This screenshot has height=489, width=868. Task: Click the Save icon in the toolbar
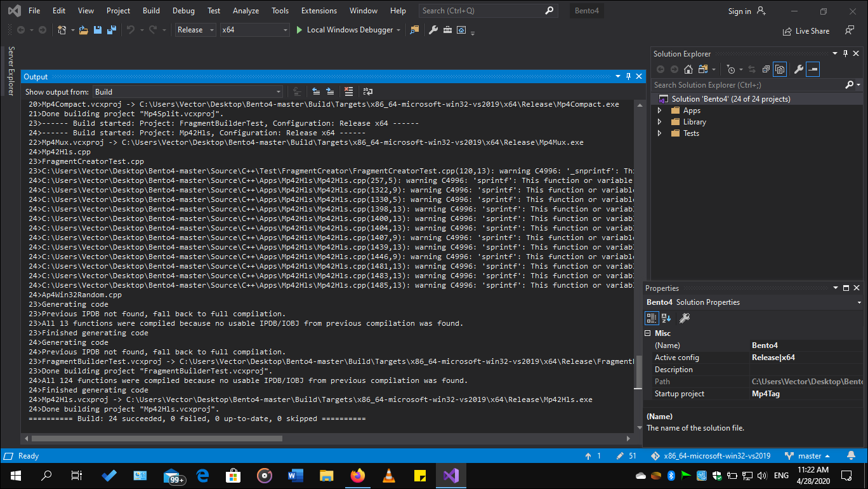point(98,30)
